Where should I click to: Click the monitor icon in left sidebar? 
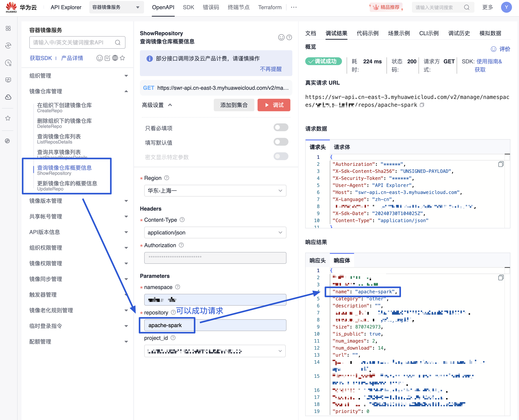point(8,80)
